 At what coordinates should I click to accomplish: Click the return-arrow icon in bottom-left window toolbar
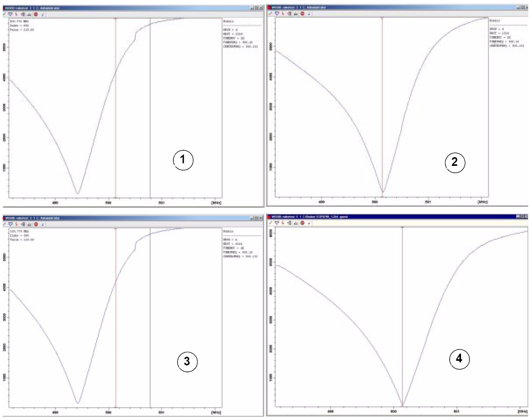click(42, 224)
